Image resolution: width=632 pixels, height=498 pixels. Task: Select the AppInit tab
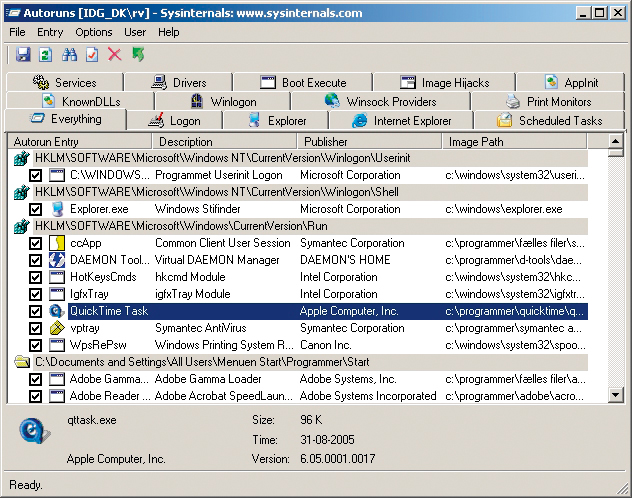click(x=571, y=83)
